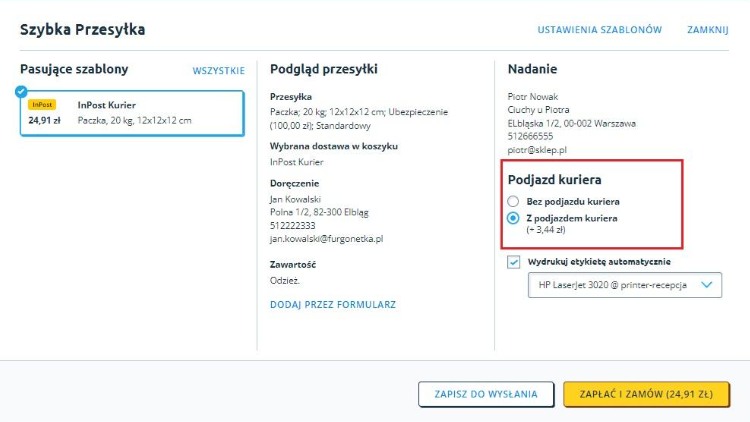Click 'Dodaj przez formularz' link
Image resolution: width=750 pixels, height=422 pixels.
333,304
